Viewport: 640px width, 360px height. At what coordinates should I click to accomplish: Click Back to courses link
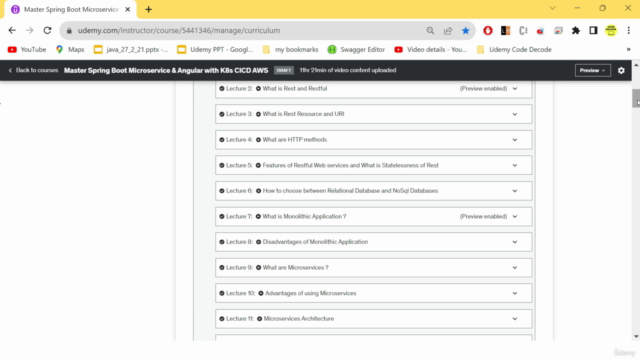pos(33,70)
